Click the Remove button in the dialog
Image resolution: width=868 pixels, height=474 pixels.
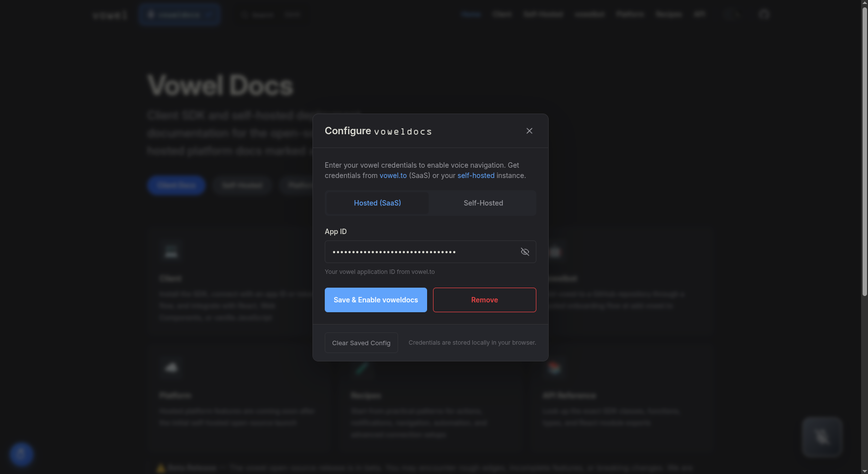484,299
